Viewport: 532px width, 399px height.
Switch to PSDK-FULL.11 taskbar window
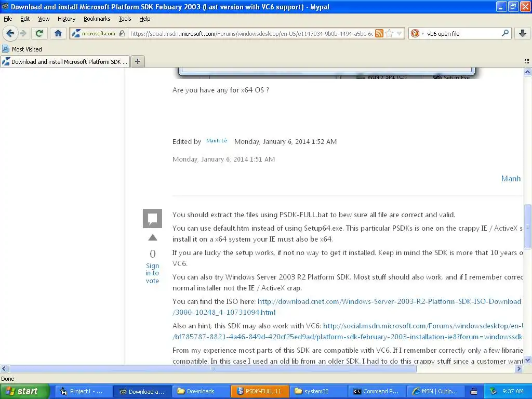point(260,391)
